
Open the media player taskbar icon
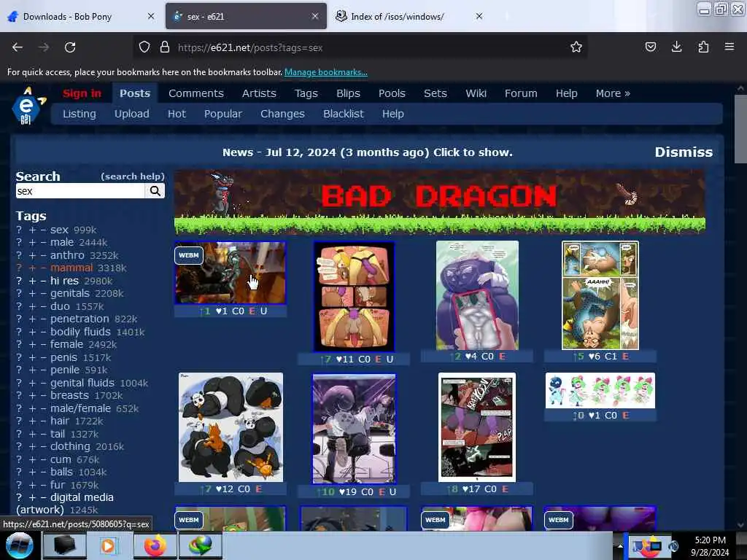(109, 545)
